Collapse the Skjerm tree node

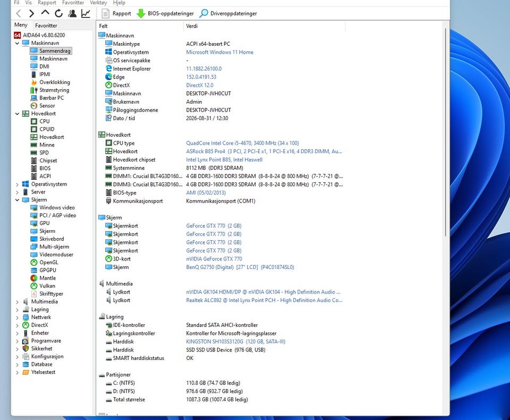click(17, 200)
